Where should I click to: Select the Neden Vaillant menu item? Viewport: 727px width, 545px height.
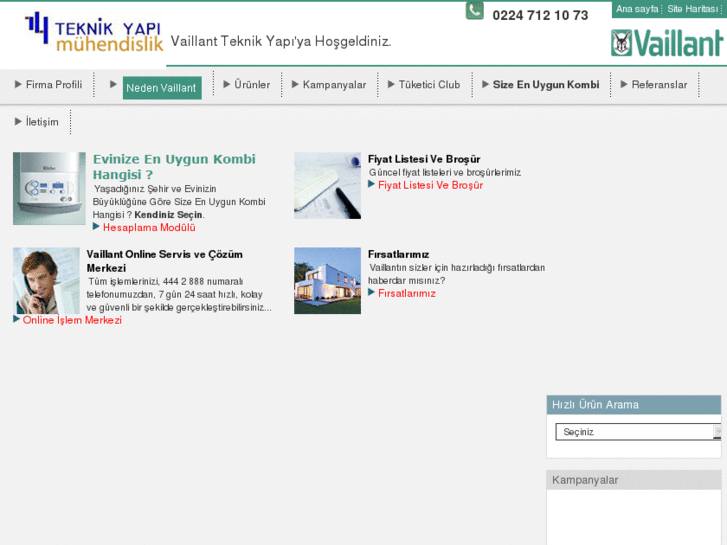pyautogui.click(x=162, y=88)
